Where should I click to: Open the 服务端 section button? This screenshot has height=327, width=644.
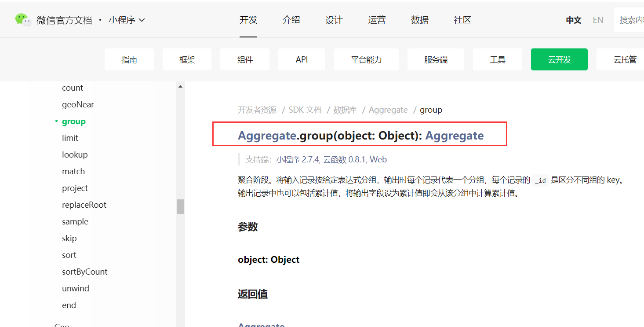[x=436, y=59]
